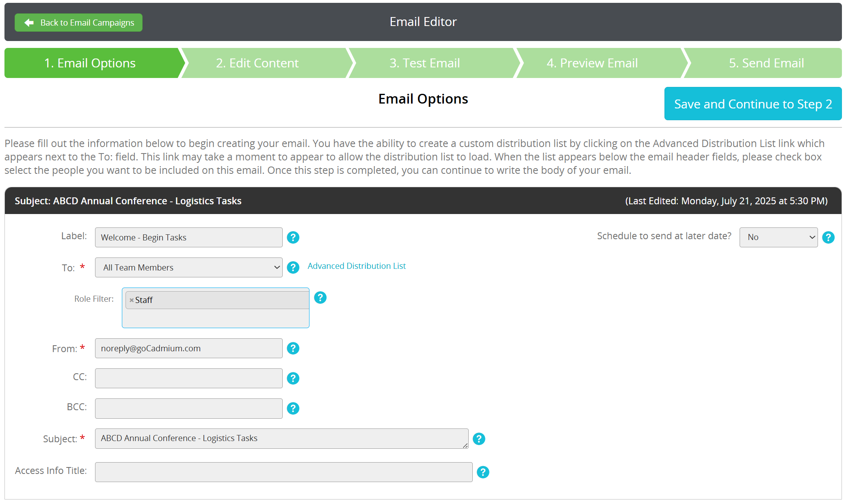Click help icon for schedule send option
The image size is (846, 504).
click(x=828, y=237)
